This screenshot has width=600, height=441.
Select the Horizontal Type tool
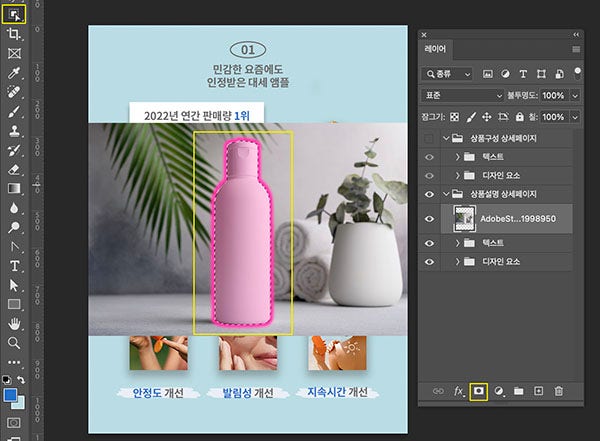(14, 266)
